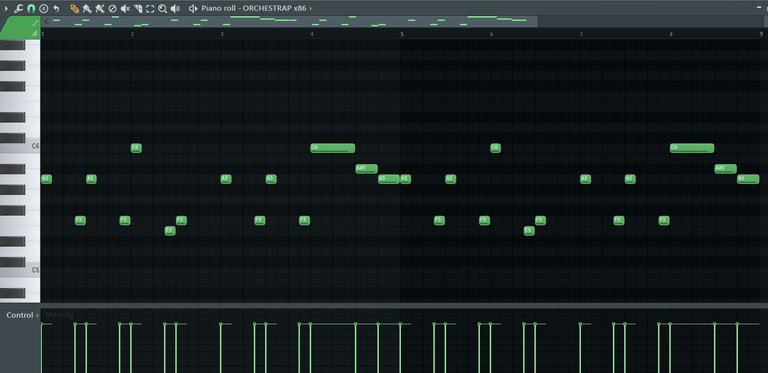This screenshot has height=373, width=768.
Task: Select the Slice tool
Action: 138,8
